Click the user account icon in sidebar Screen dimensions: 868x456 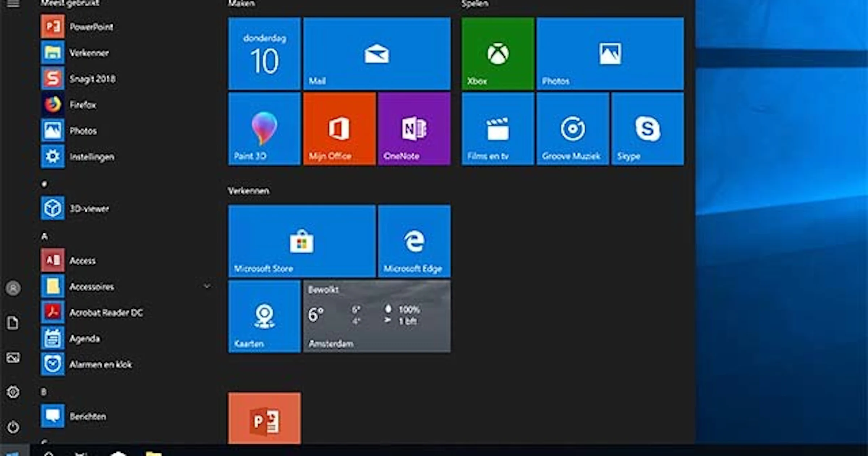[x=13, y=288]
